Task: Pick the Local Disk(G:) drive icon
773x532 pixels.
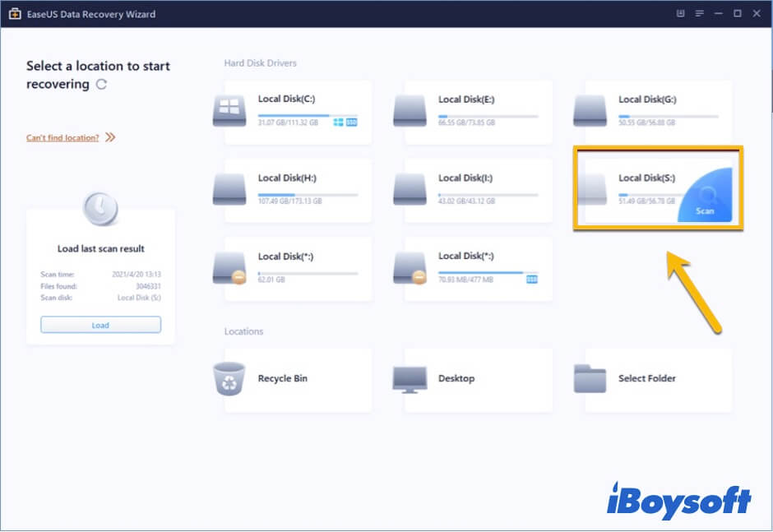Action: pos(590,110)
